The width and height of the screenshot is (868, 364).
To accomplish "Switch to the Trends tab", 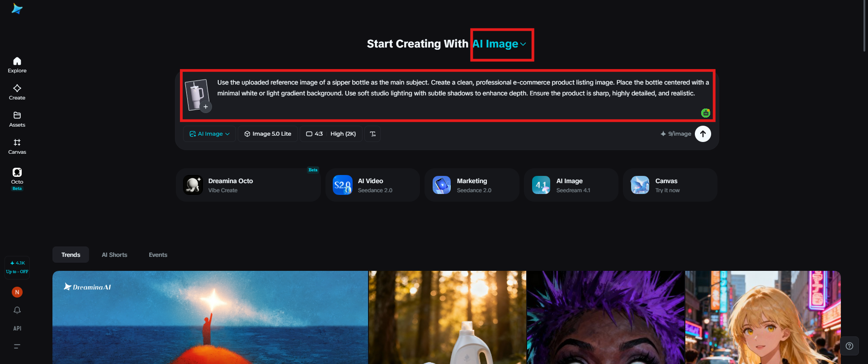I will (71, 255).
